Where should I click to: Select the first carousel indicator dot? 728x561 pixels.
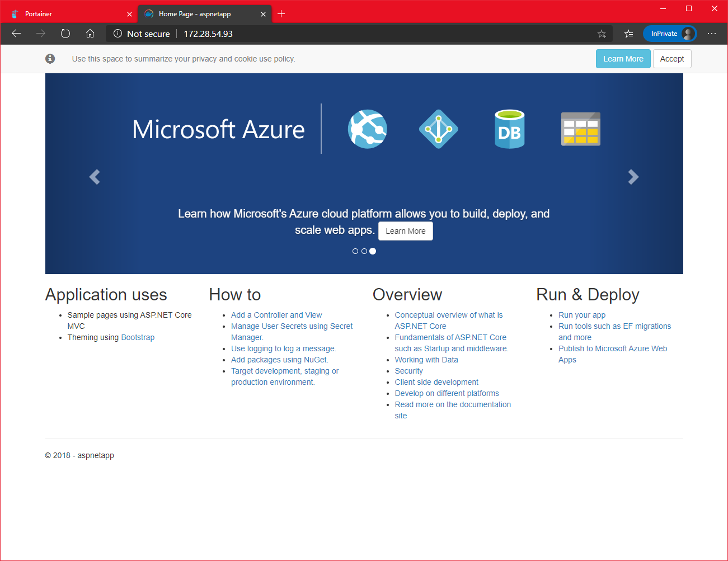pyautogui.click(x=355, y=251)
